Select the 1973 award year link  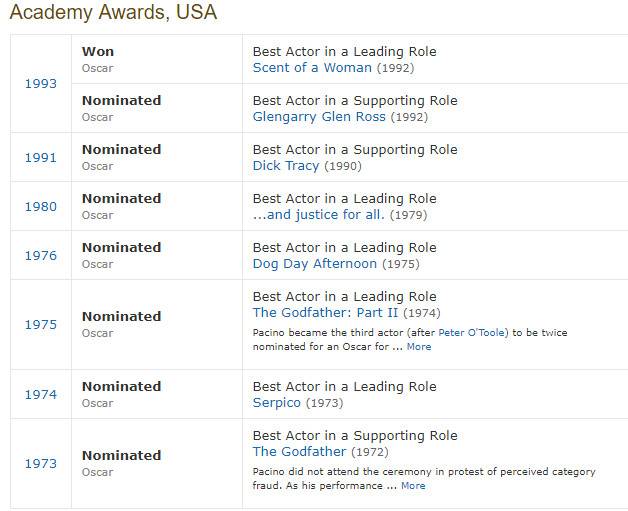click(40, 463)
